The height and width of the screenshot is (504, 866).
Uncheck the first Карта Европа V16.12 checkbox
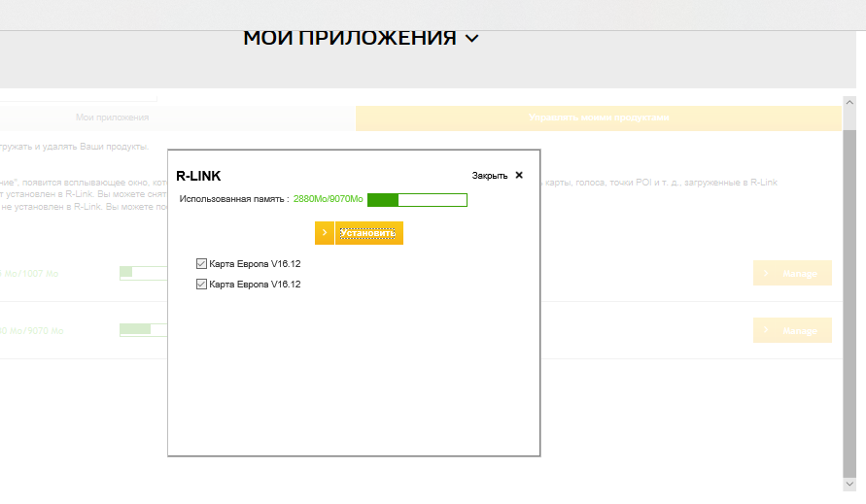[201, 264]
